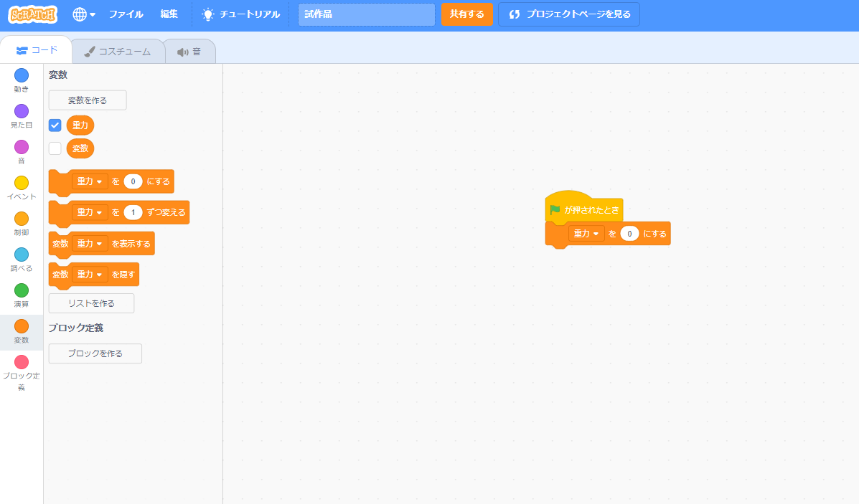Click the 0 value in palette にする block
Image resolution: width=859 pixels, height=504 pixels.
[133, 181]
